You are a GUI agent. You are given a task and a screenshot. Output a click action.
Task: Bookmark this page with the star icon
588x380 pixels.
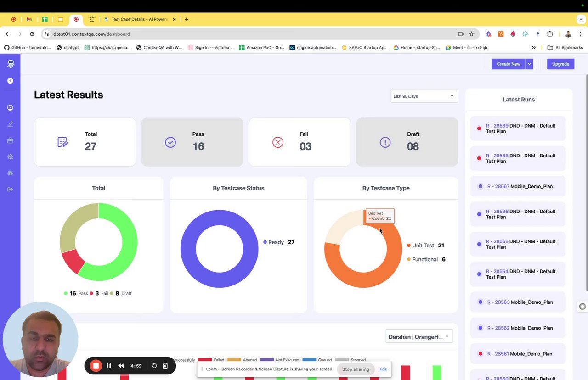471,34
